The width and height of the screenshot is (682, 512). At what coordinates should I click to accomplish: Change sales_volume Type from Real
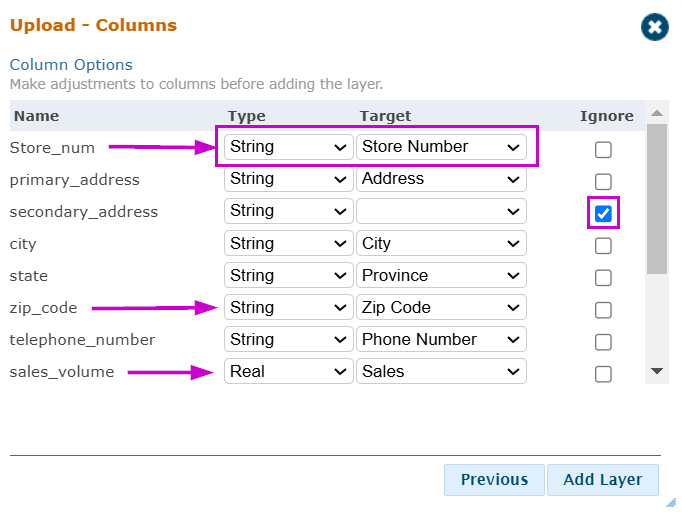click(288, 371)
